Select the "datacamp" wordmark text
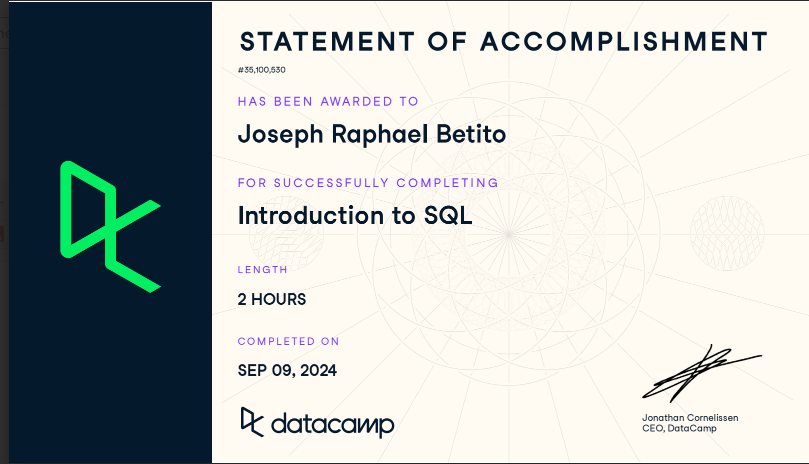This screenshot has height=464, width=809. [x=332, y=424]
